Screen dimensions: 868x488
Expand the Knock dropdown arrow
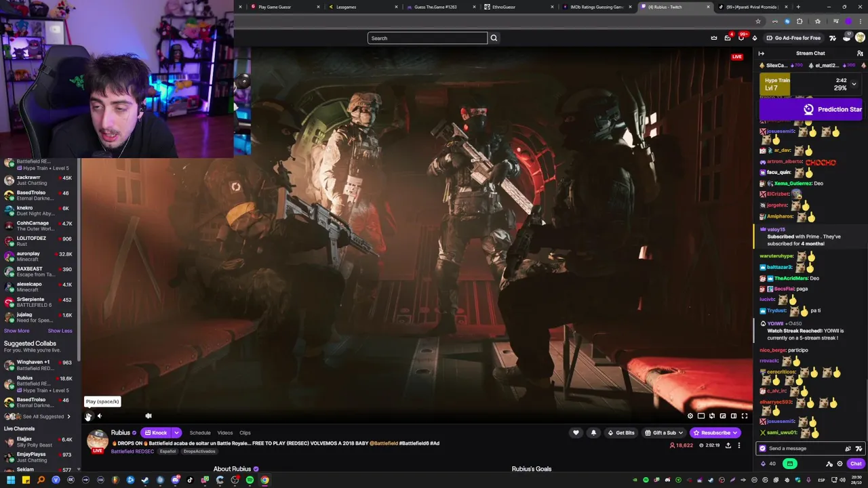pyautogui.click(x=176, y=432)
